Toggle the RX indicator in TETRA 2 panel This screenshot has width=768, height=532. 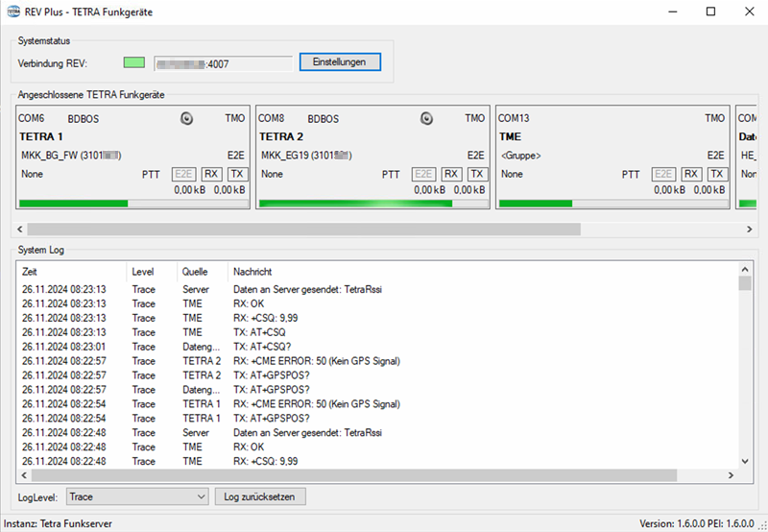pos(451,174)
